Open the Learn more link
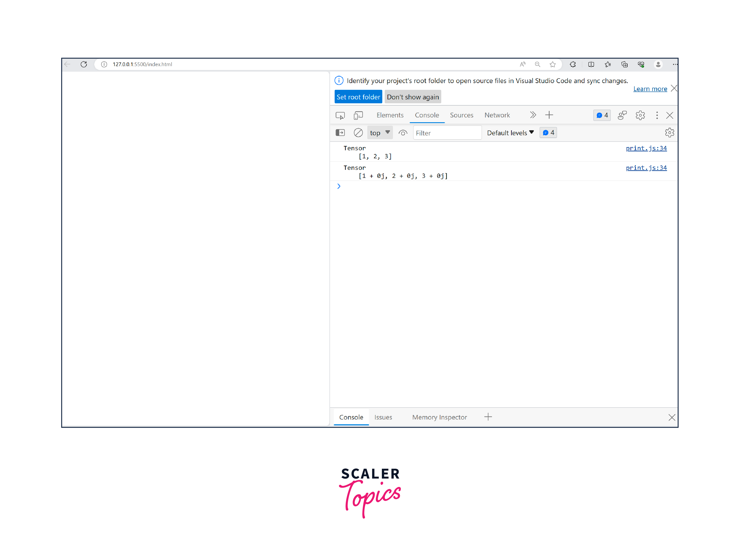This screenshot has height=560, width=740. 650,89
